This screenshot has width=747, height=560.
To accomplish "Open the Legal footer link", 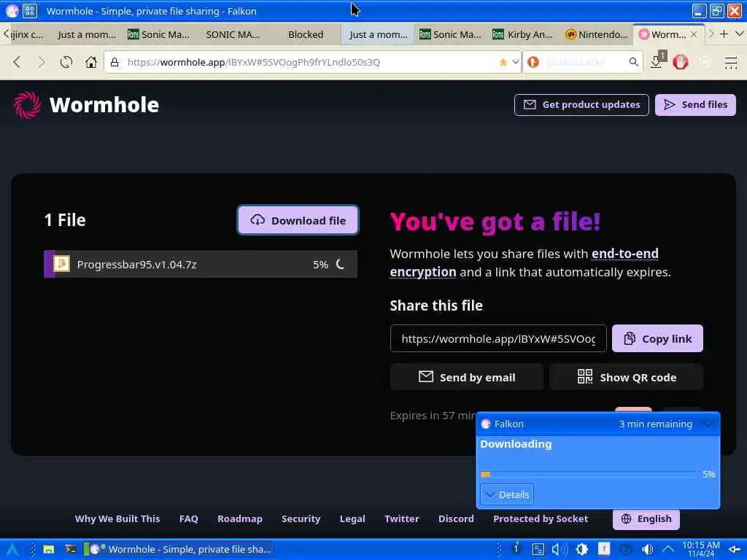I will pos(352,518).
